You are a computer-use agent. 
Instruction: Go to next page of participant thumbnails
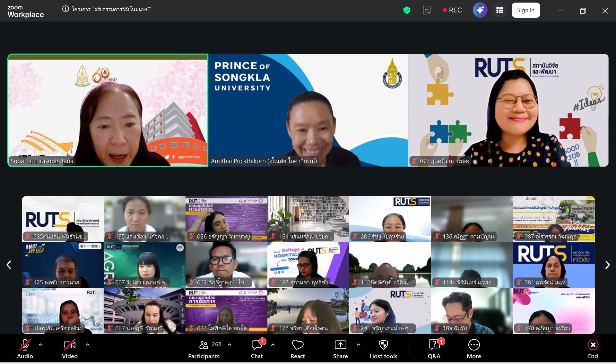tap(607, 265)
